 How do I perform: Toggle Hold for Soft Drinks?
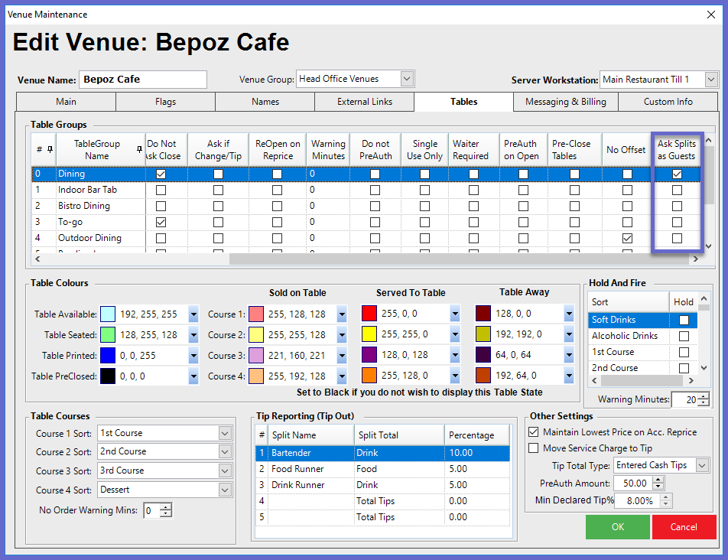point(684,320)
